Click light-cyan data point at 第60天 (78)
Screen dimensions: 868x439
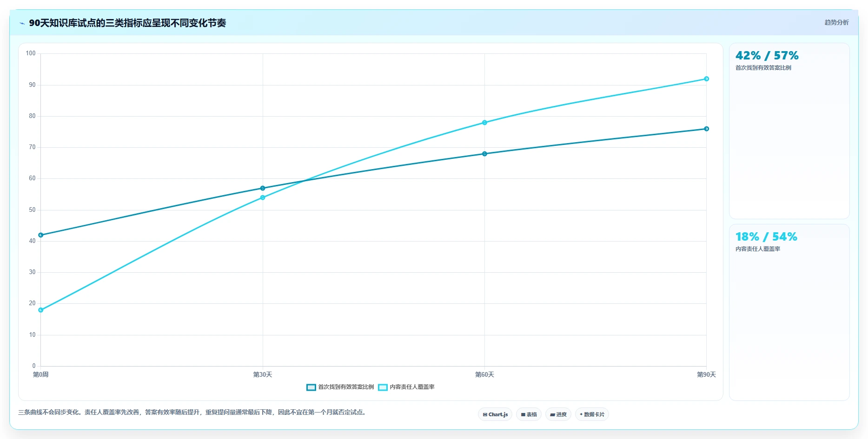[484, 123]
